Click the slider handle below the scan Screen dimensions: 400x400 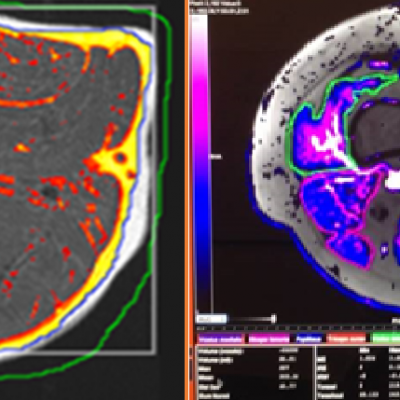(273, 319)
